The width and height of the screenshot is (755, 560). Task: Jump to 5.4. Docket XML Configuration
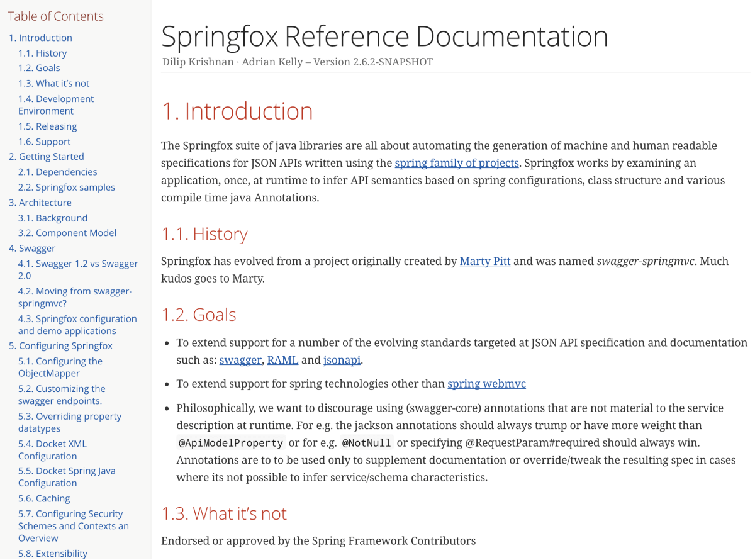click(52, 450)
